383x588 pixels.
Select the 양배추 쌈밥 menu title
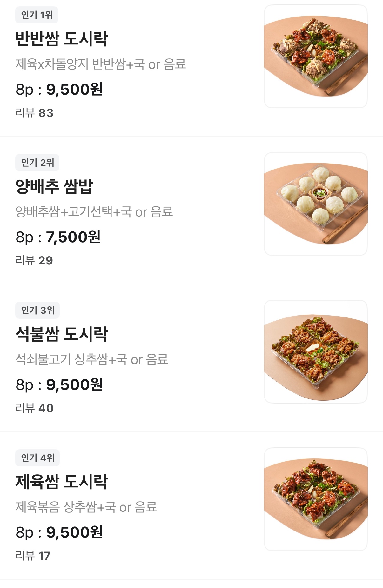pos(54,186)
